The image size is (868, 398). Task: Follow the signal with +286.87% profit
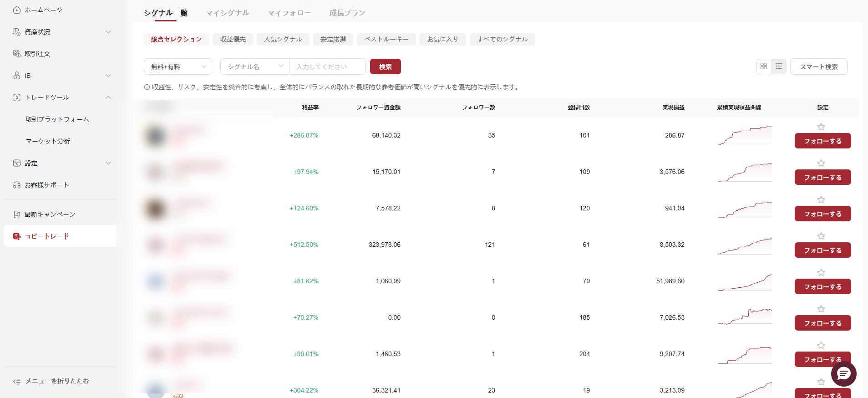point(823,141)
